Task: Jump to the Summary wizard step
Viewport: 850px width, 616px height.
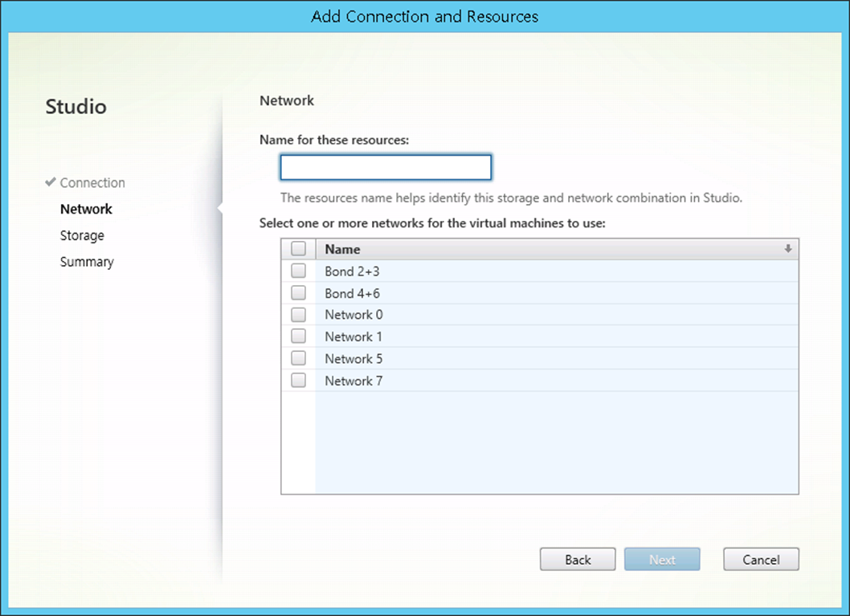Action: [87, 262]
